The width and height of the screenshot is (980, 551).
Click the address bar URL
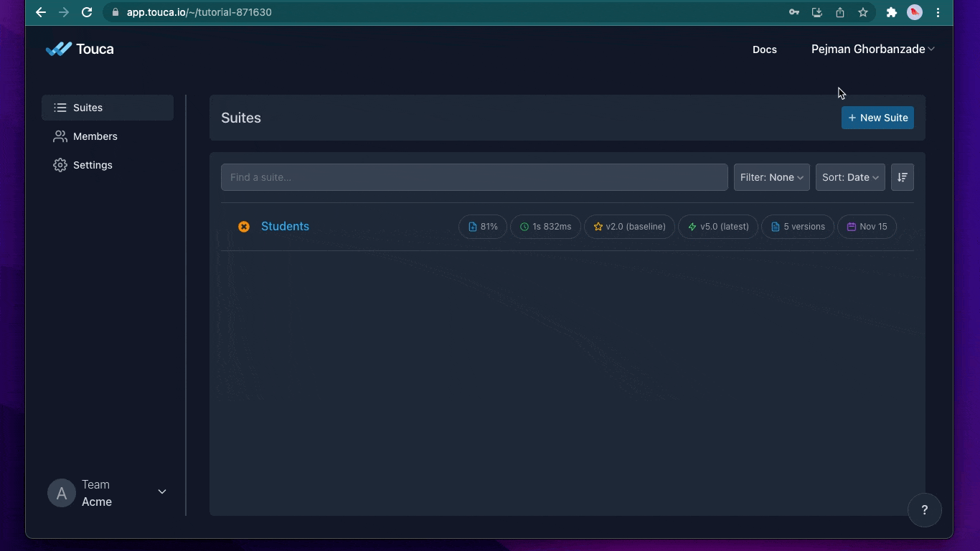(199, 12)
